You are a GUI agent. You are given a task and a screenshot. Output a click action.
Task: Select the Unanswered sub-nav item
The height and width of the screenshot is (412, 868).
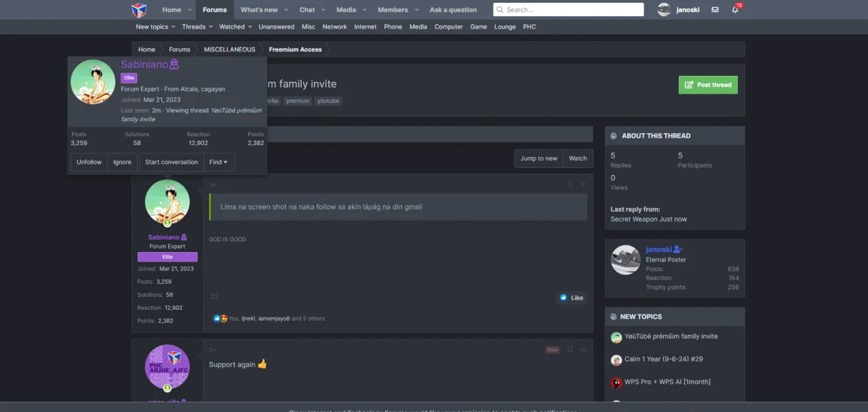[x=276, y=27]
